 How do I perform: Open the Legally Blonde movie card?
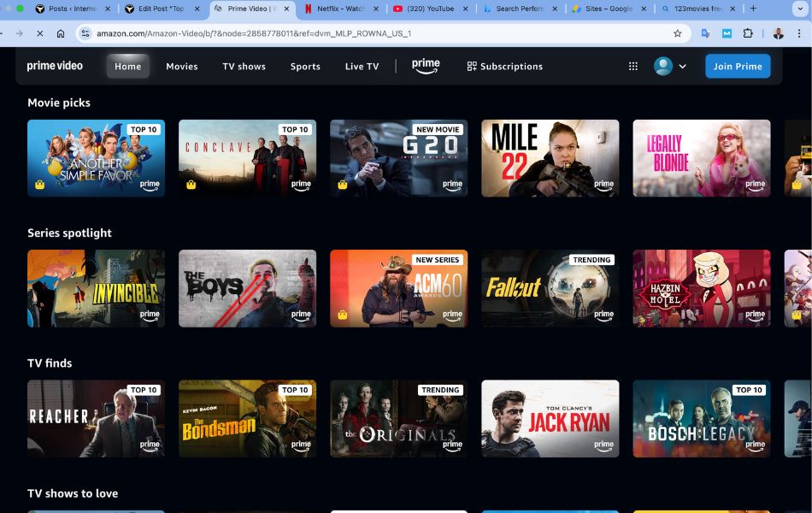click(x=702, y=158)
